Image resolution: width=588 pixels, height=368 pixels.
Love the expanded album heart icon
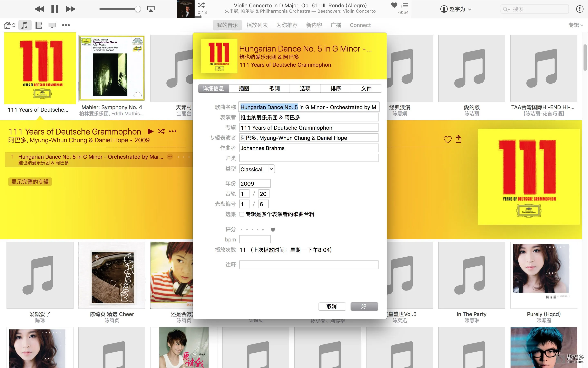pyautogui.click(x=448, y=139)
